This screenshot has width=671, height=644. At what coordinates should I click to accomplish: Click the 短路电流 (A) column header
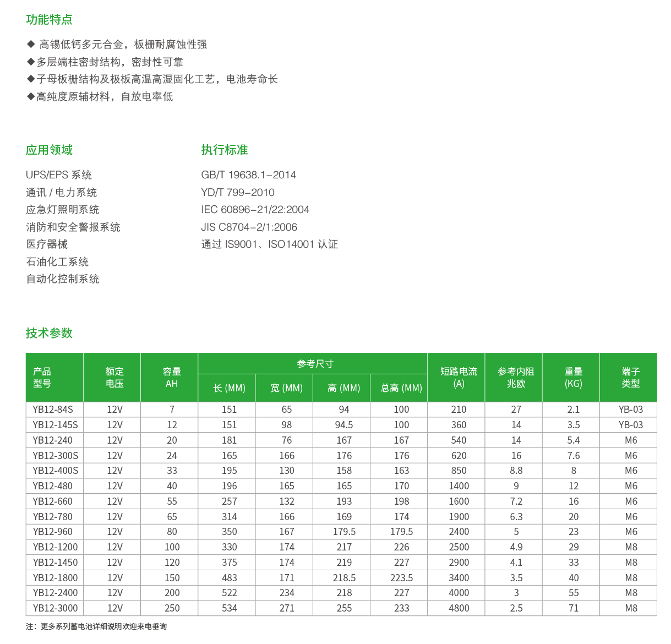point(458,378)
